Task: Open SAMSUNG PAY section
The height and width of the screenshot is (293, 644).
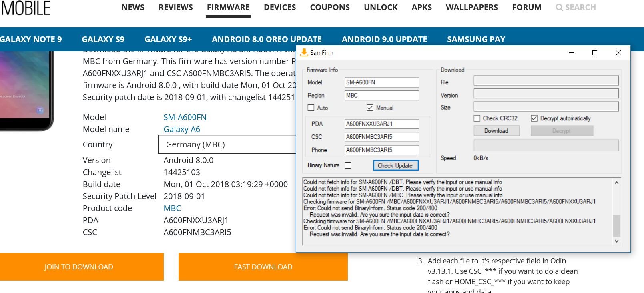Action: click(476, 39)
